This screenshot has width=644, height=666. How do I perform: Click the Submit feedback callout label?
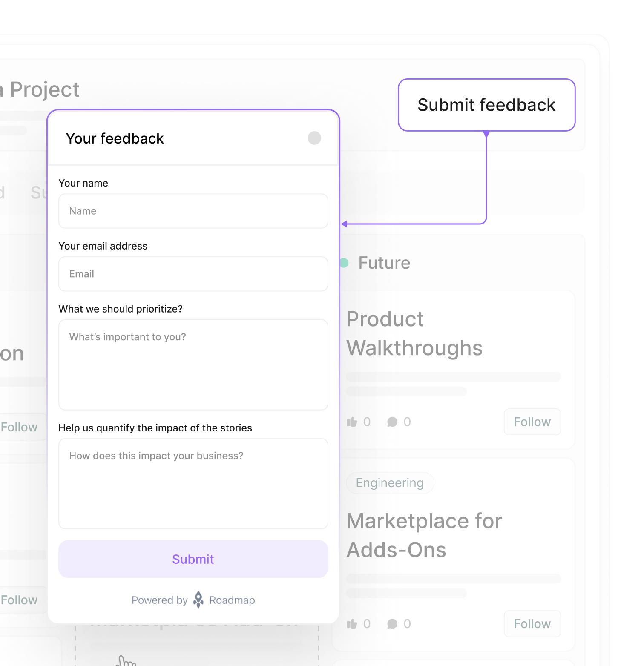coord(486,105)
